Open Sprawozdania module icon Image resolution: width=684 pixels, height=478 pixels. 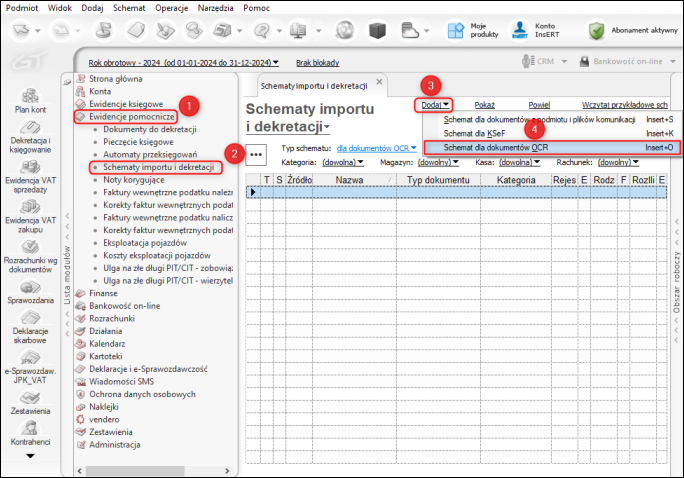pos(30,286)
